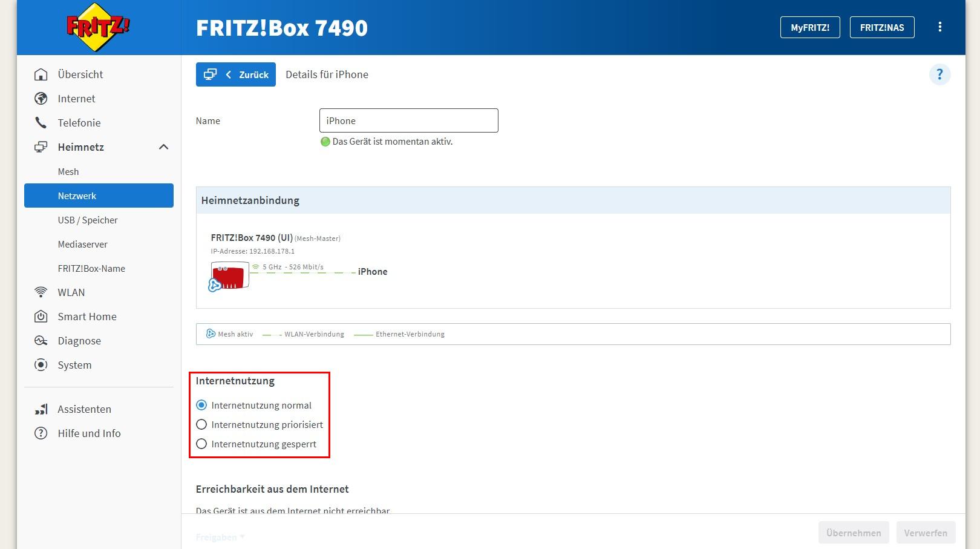This screenshot has height=549, width=980.
Task: Click the Smart Home icon
Action: (x=41, y=317)
